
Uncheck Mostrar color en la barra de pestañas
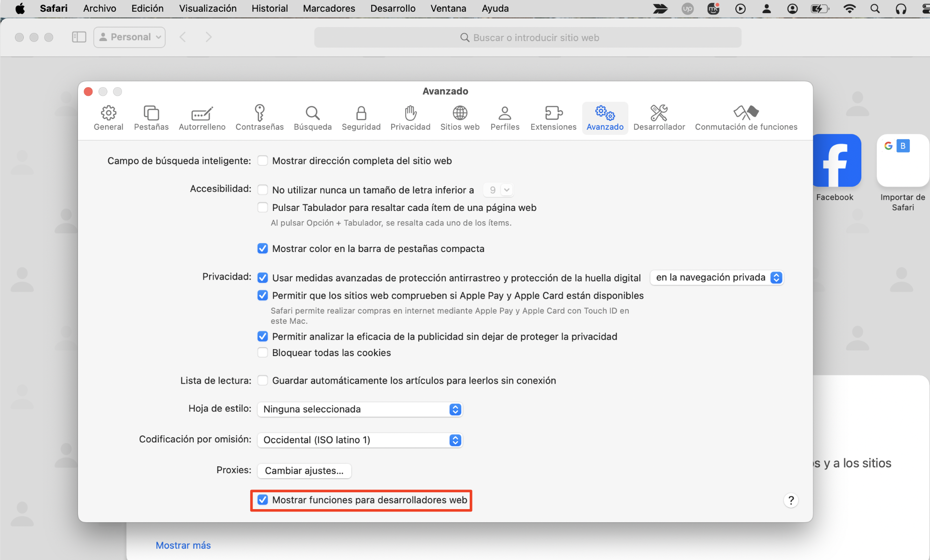(x=263, y=248)
